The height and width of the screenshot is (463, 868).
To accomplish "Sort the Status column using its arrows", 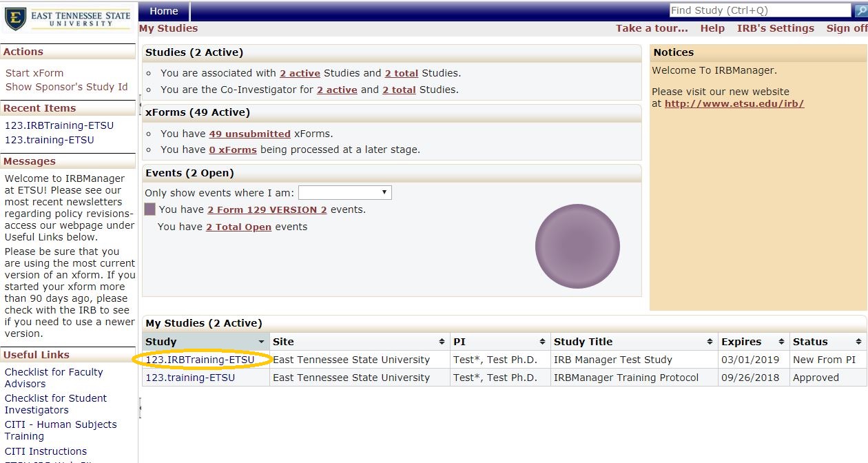I will 858,342.
